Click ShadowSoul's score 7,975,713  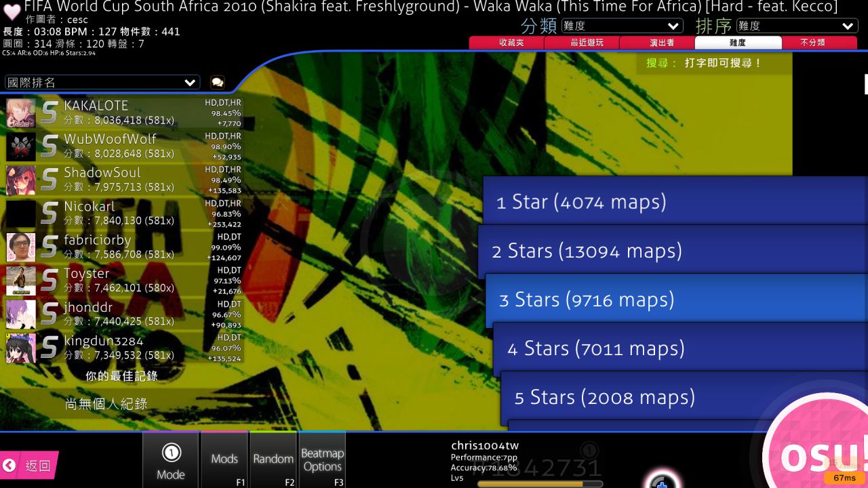[x=119, y=187]
